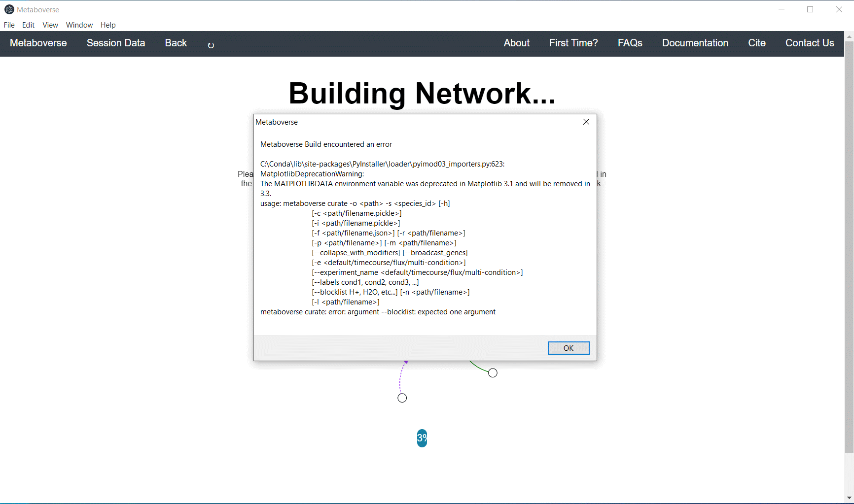Open the Cite page

(x=757, y=43)
